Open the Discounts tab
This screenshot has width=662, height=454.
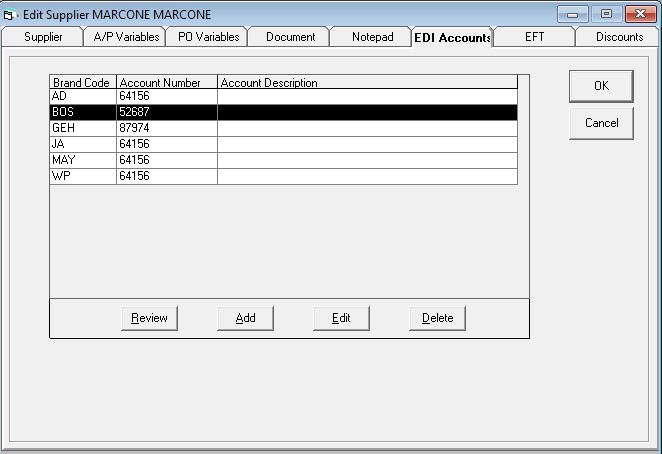(619, 37)
